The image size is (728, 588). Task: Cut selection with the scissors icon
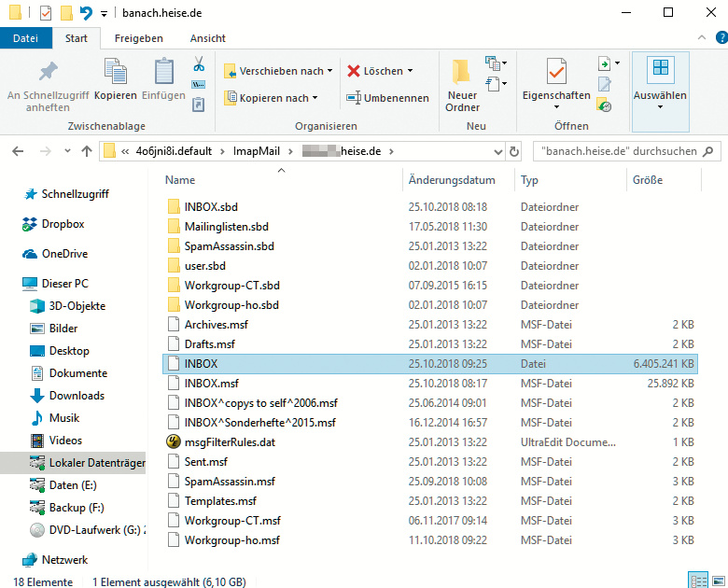click(199, 63)
